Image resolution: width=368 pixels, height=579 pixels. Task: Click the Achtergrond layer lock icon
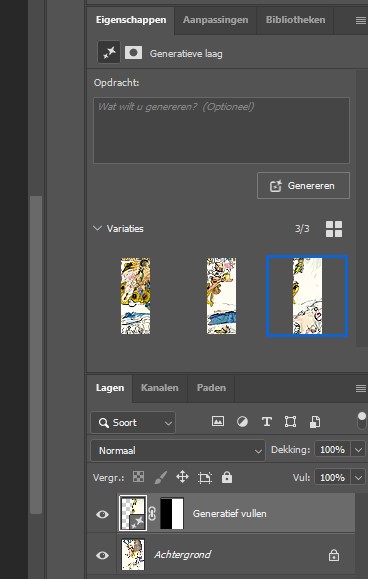tap(334, 555)
